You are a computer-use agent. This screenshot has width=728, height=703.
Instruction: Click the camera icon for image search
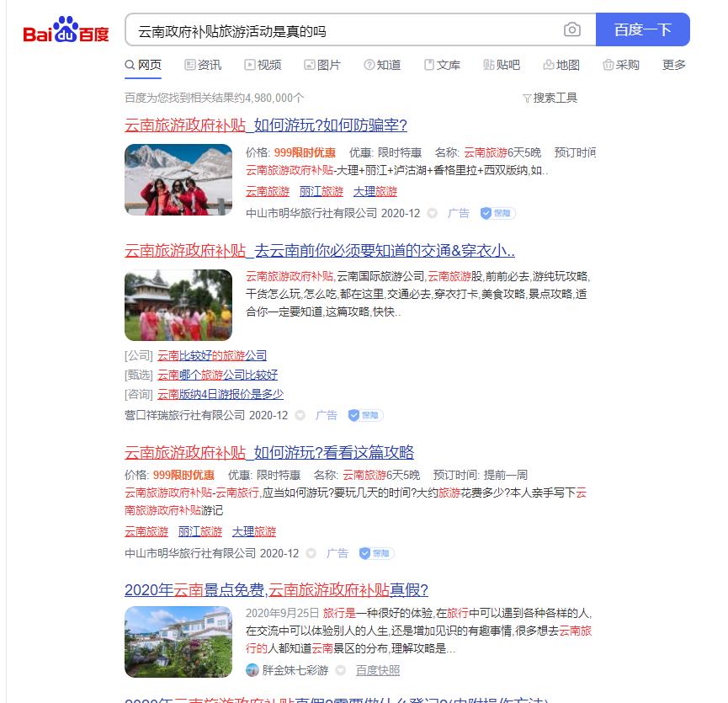point(573,29)
